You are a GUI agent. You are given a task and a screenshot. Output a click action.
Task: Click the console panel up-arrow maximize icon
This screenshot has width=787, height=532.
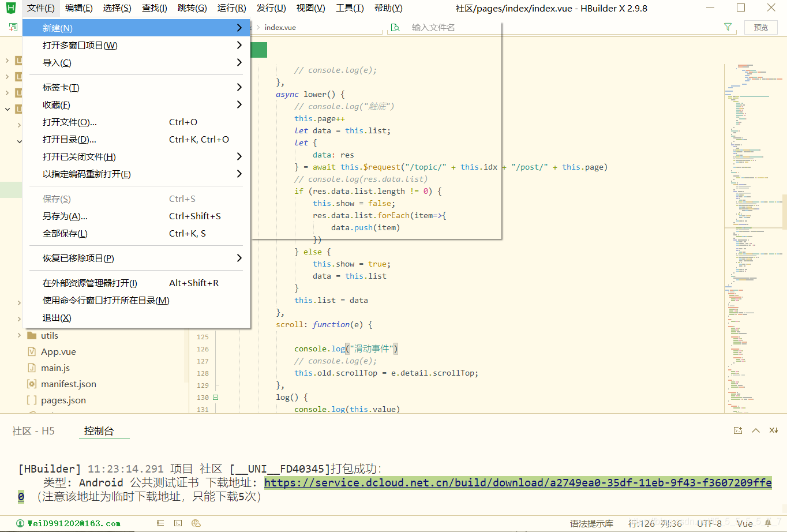(756, 430)
